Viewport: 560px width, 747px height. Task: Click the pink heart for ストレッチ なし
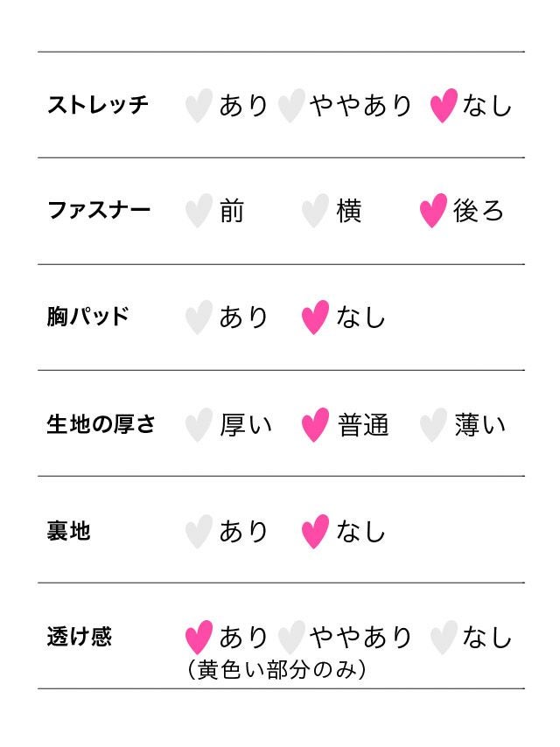tap(444, 106)
